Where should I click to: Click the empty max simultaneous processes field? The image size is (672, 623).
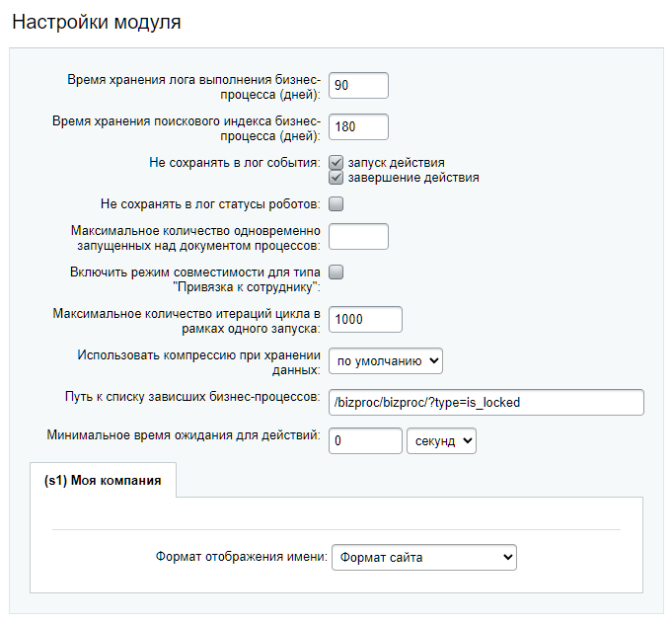coord(359,237)
